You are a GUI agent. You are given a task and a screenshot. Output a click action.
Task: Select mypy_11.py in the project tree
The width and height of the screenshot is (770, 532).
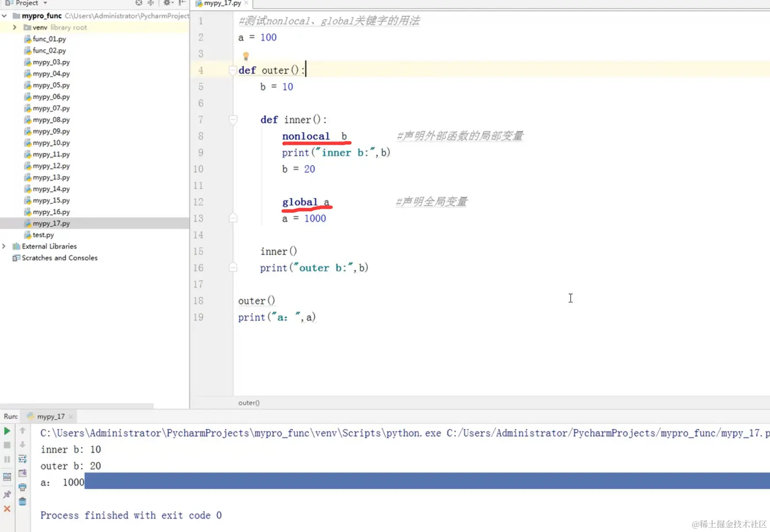[x=51, y=154]
